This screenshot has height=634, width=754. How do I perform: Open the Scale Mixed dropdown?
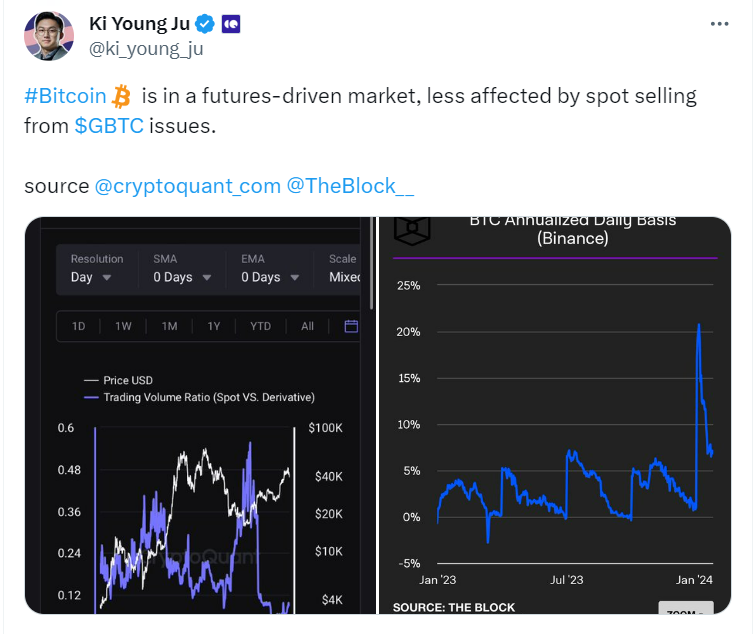[344, 269]
